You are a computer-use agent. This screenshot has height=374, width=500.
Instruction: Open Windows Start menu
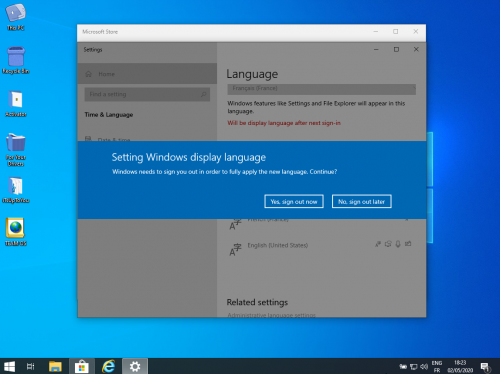[x=9, y=366]
